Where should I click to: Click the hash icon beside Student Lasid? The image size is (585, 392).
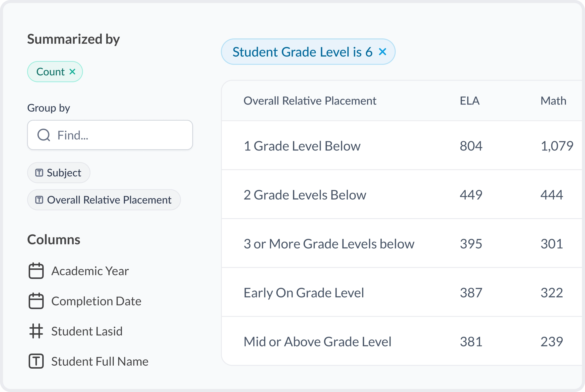[x=36, y=331]
